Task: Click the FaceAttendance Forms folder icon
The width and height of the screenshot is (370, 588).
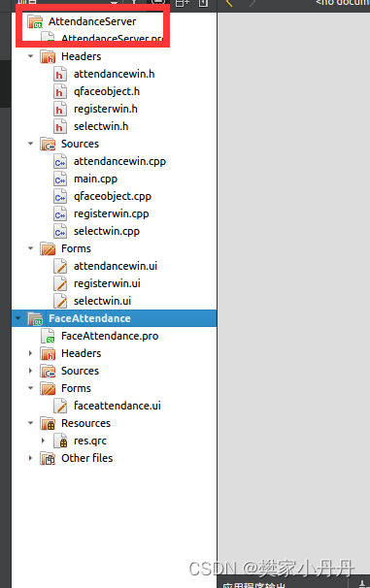Action: pos(48,388)
